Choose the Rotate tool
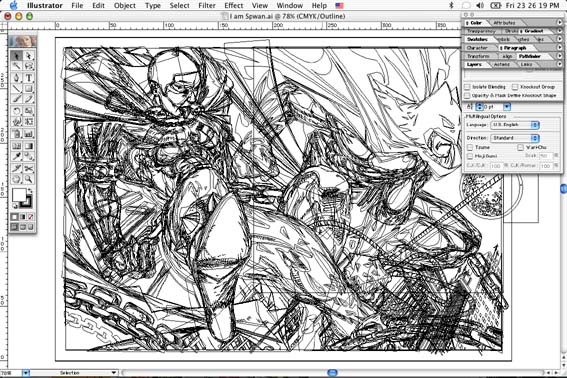This screenshot has width=567, height=378. 16,111
